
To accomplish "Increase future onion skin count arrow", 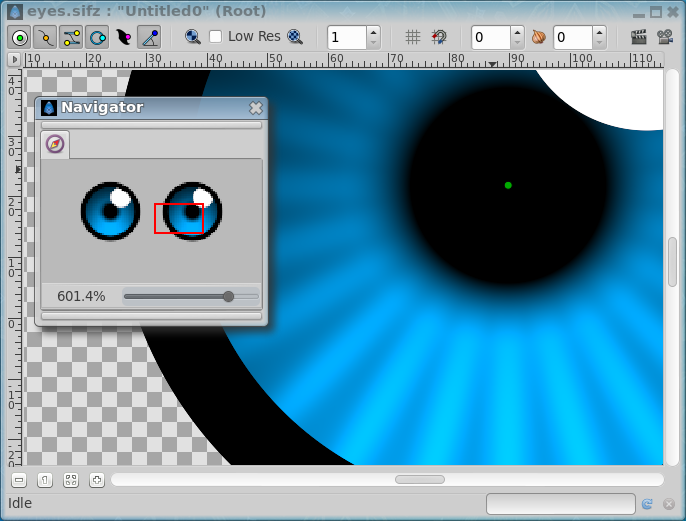I will point(599,32).
